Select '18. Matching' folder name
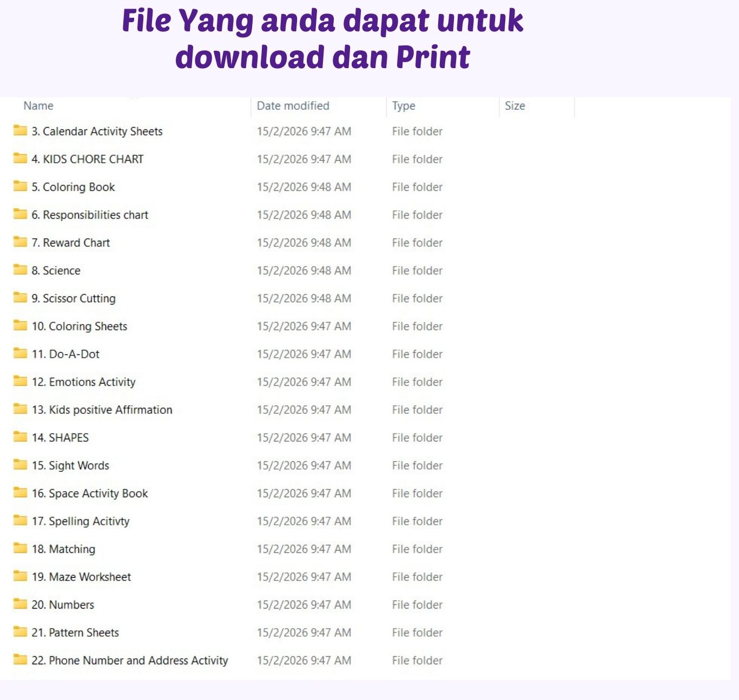Viewport: 739px width, 700px height. [64, 549]
